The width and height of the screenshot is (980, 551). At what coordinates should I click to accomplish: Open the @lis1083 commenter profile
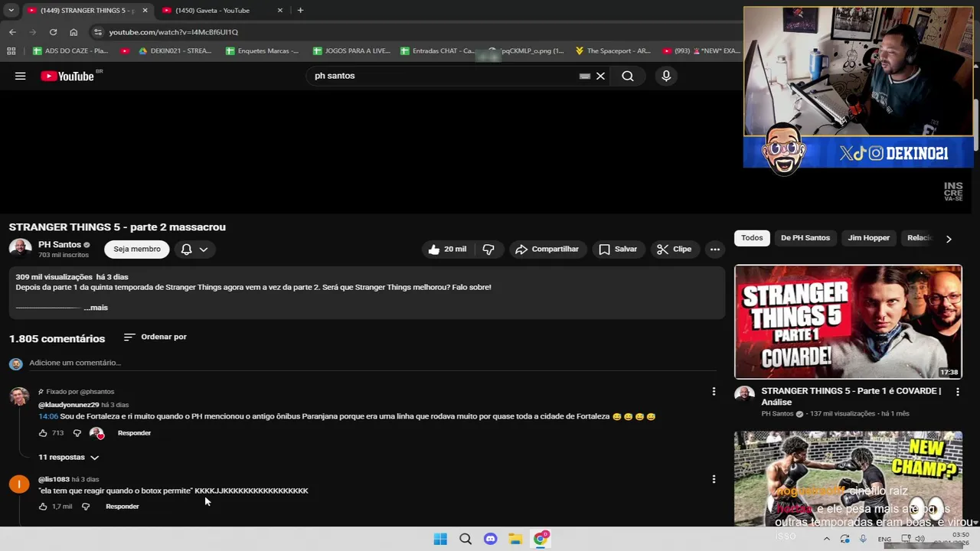point(54,480)
